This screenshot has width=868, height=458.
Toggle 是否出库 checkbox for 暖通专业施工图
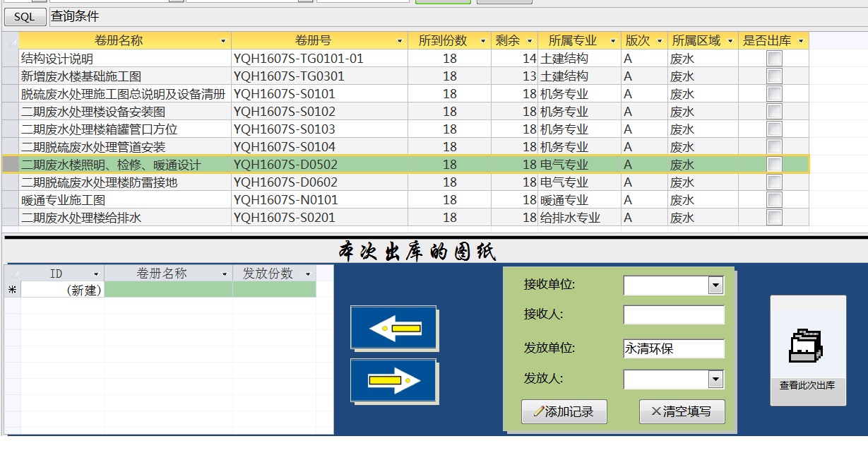[774, 200]
